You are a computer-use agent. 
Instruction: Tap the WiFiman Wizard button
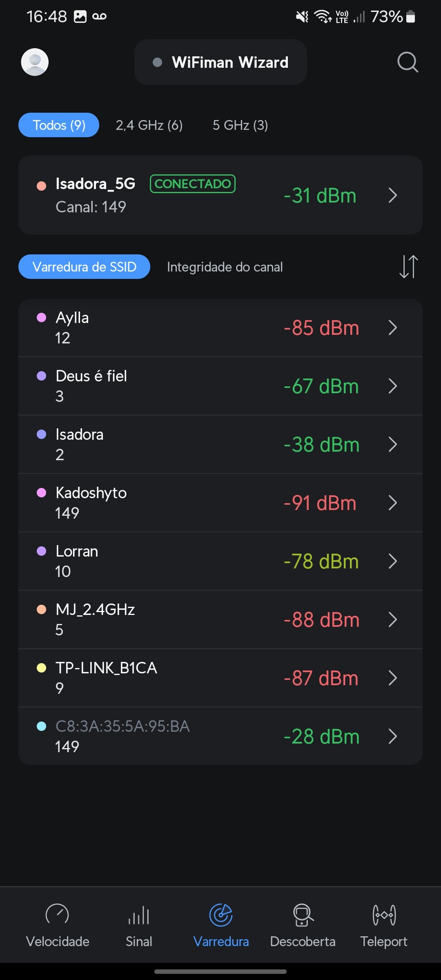click(220, 62)
